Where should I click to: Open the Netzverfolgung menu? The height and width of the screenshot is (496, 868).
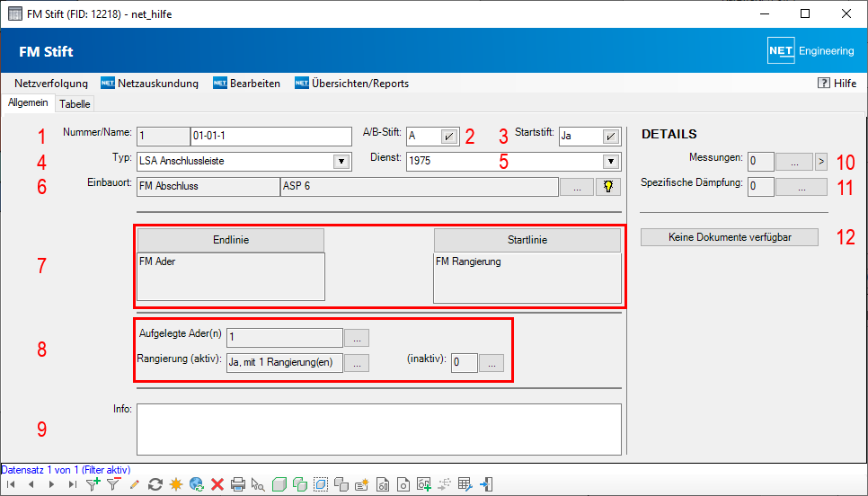click(51, 83)
